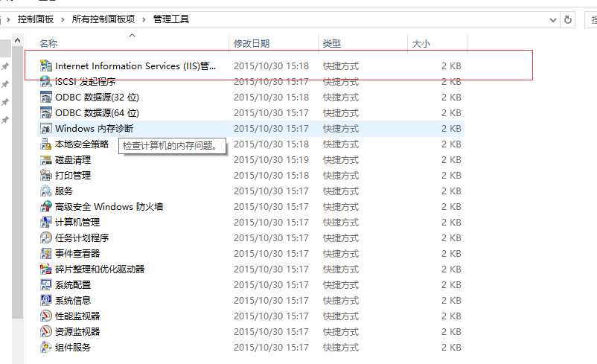Select 事件查看器 file name

[77, 253]
